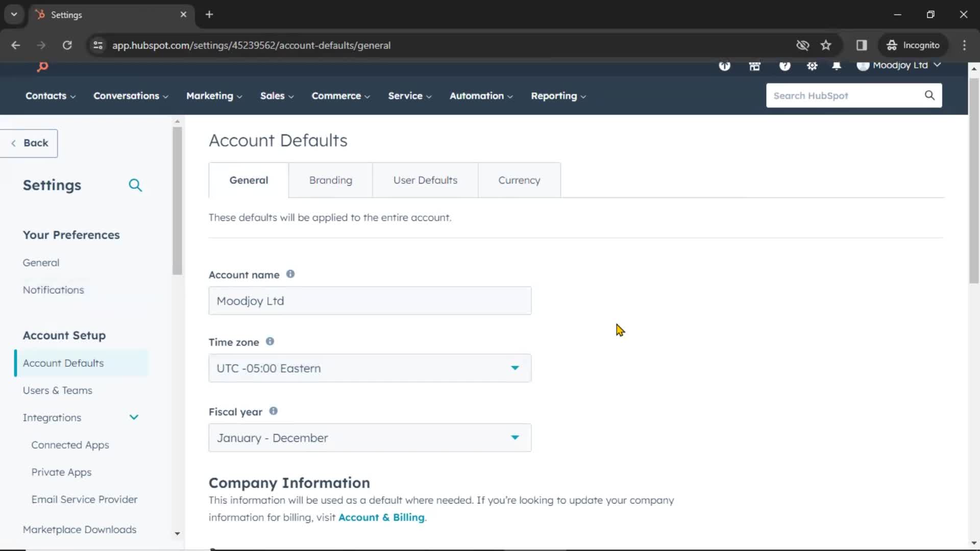Screen dimensions: 980x551
Task: Click the settings gear icon in header
Action: pos(812,66)
